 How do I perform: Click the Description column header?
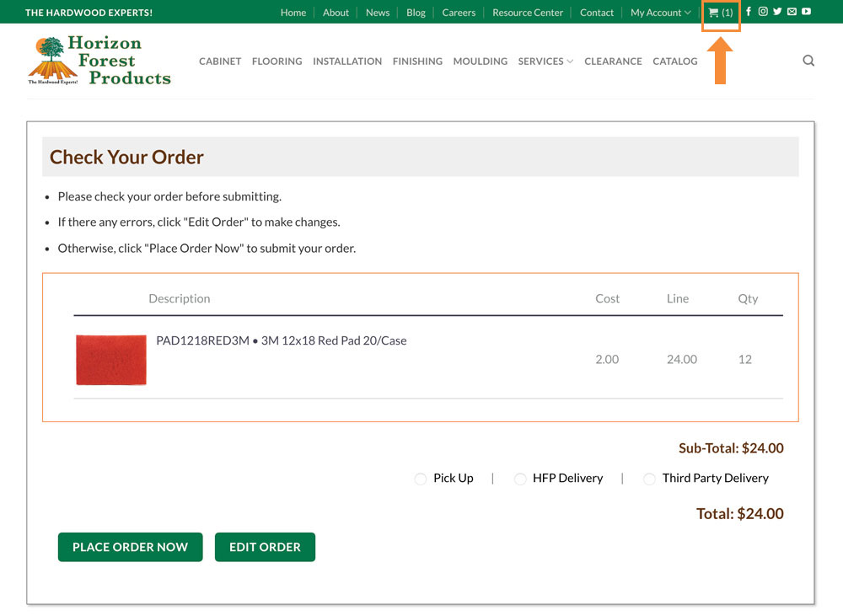179,298
